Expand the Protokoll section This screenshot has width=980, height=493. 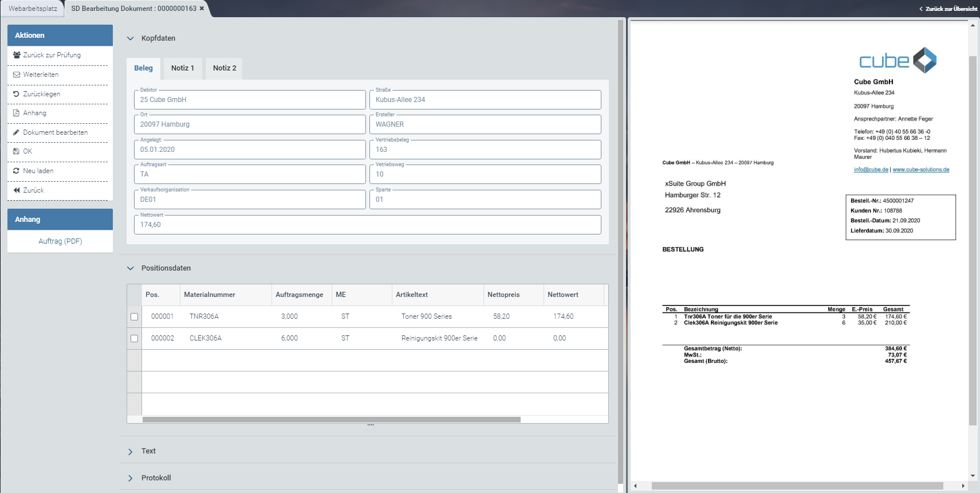point(131,478)
